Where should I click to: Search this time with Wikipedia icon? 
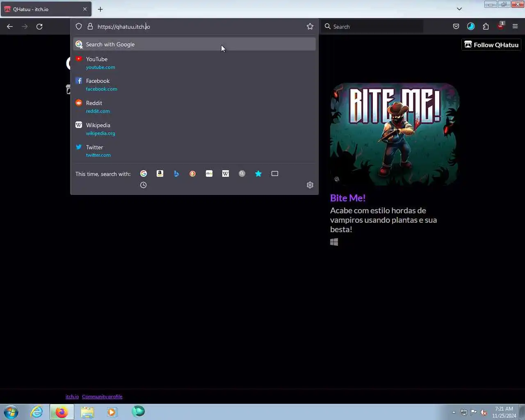click(x=226, y=173)
